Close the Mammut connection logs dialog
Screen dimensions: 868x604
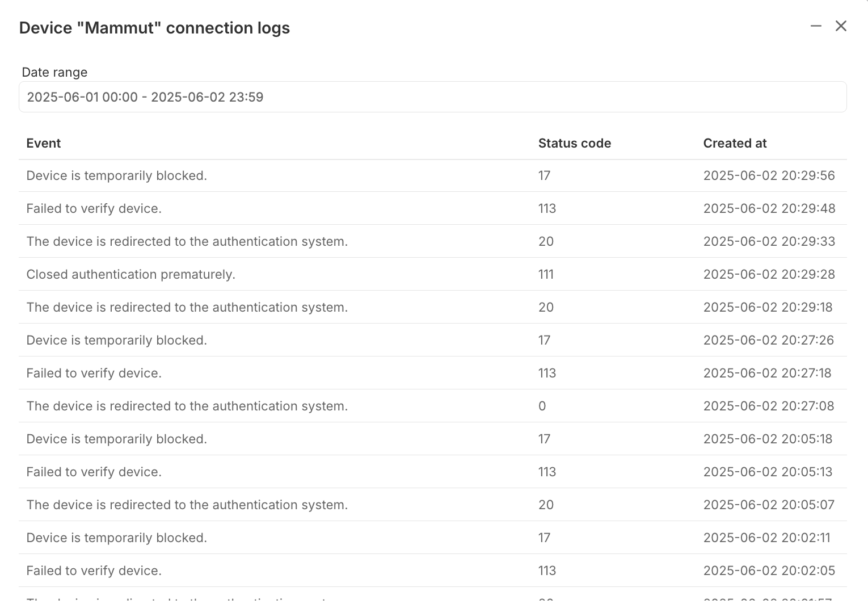(x=841, y=26)
